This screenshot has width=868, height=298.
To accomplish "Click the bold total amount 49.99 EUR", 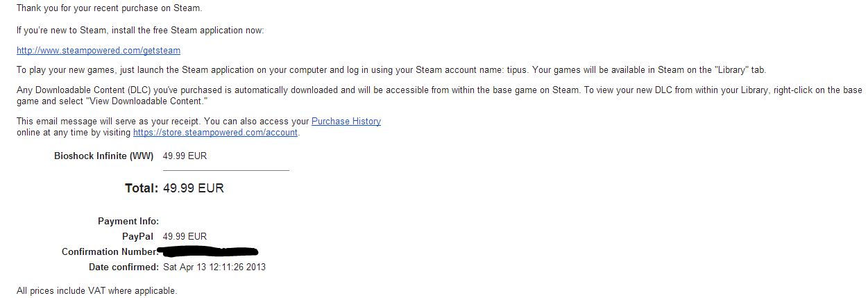I will tap(194, 188).
